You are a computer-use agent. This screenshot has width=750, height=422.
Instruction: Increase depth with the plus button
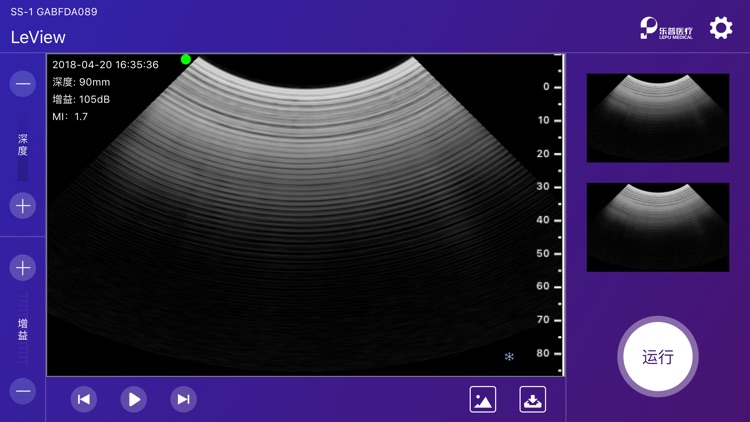[x=23, y=206]
